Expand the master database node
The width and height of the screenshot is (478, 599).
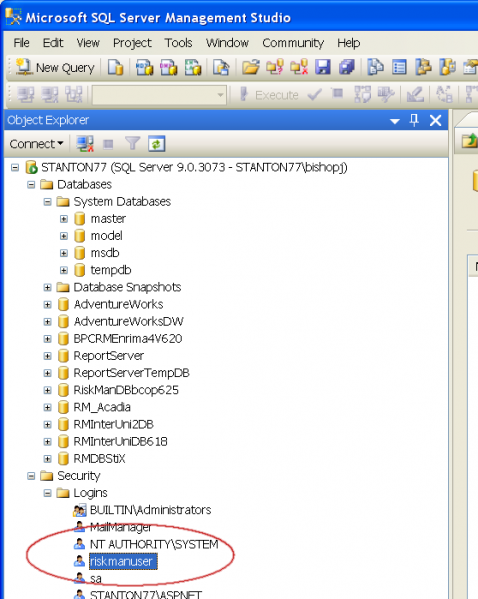pyautogui.click(x=64, y=219)
